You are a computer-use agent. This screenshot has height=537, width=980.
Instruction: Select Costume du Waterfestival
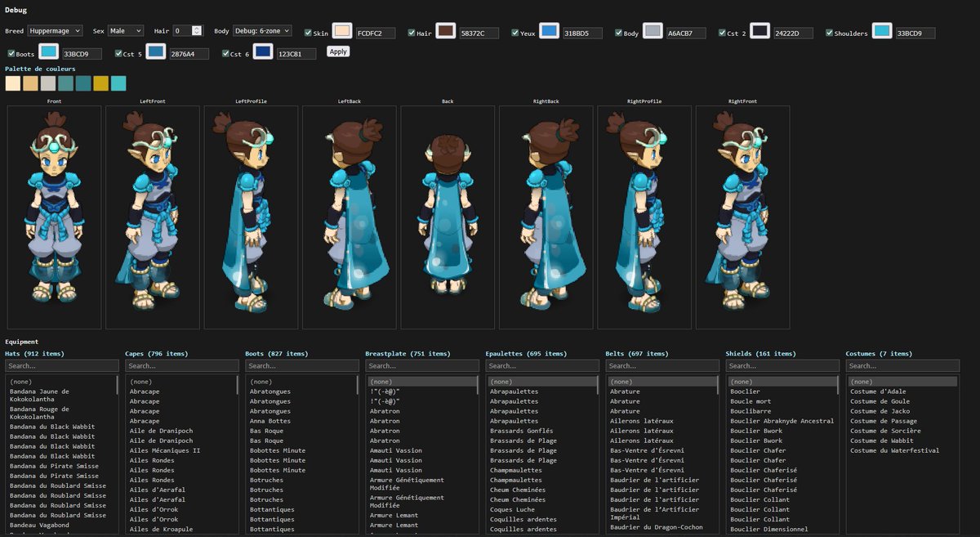point(902,450)
